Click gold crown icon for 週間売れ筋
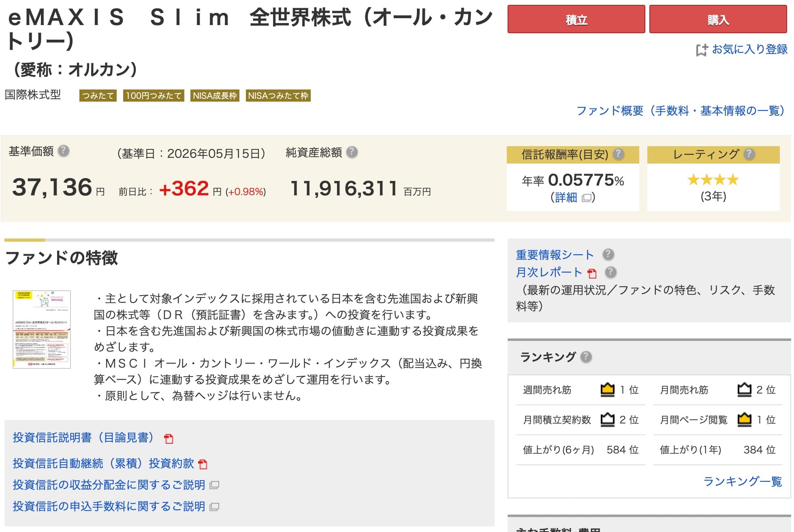This screenshot has height=532, width=794. (607, 389)
